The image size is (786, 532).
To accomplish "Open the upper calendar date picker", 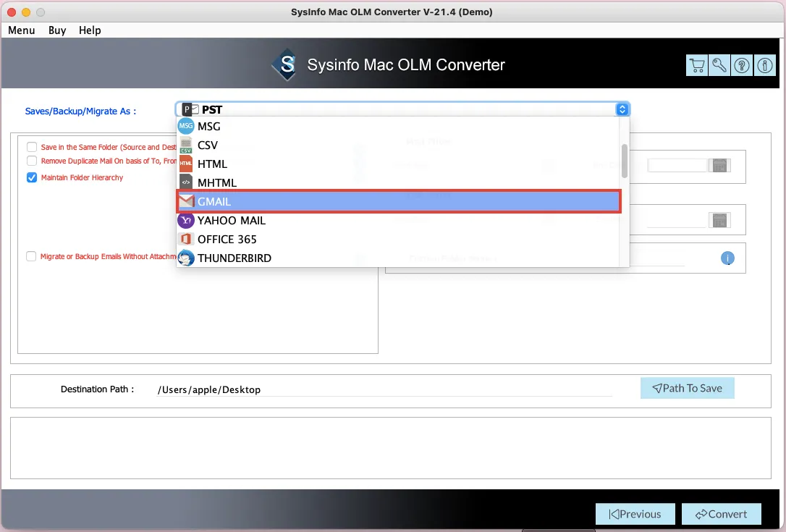I will [x=719, y=166].
